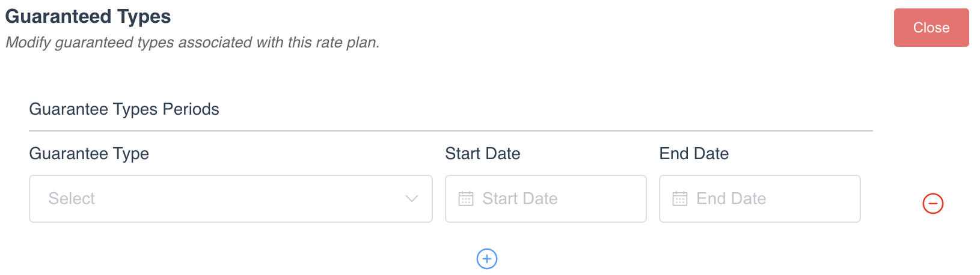Click the italic rate plan description text

(x=192, y=43)
